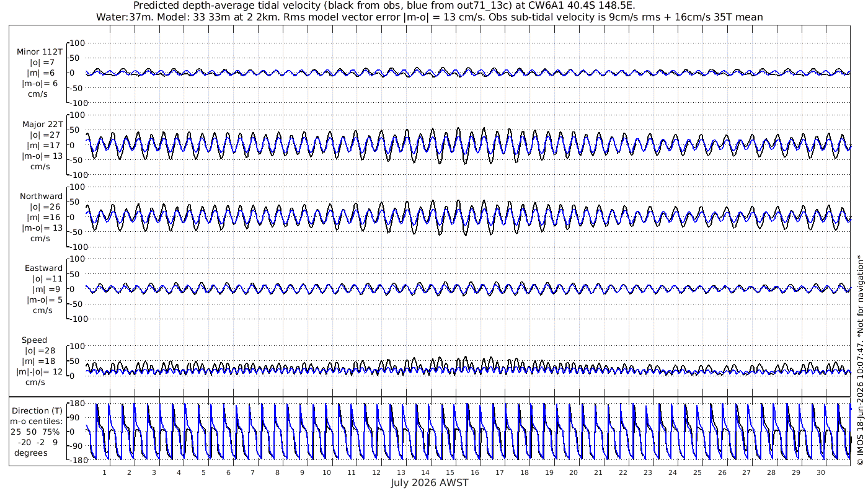Viewport: 868px width, 496px height.
Task: Click day '15' on the date axis
Action: click(x=450, y=472)
